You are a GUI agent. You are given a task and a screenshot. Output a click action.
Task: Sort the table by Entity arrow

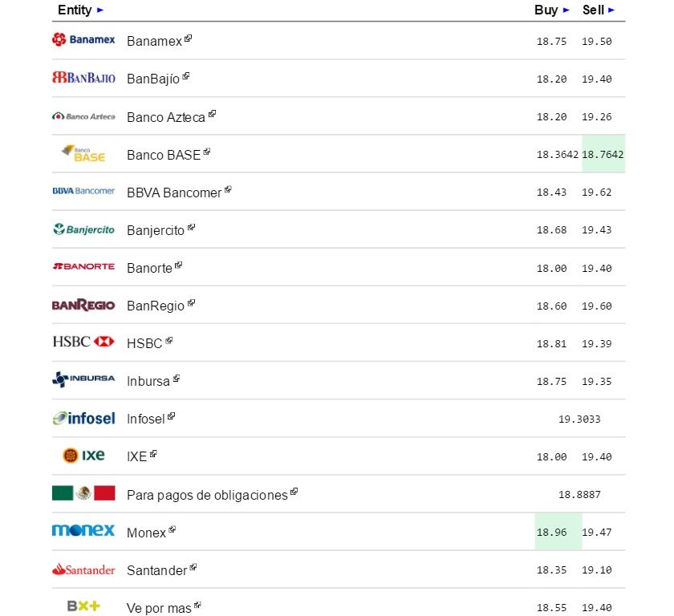click(x=99, y=10)
